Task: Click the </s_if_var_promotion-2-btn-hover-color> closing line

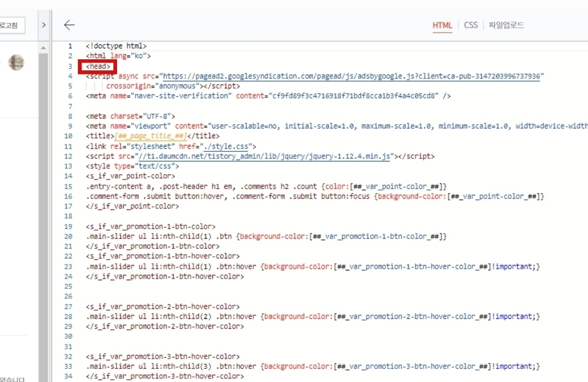Action: (164, 326)
